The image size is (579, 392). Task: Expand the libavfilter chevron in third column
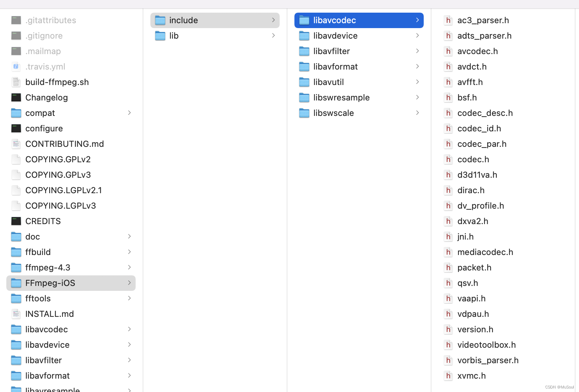coord(417,51)
